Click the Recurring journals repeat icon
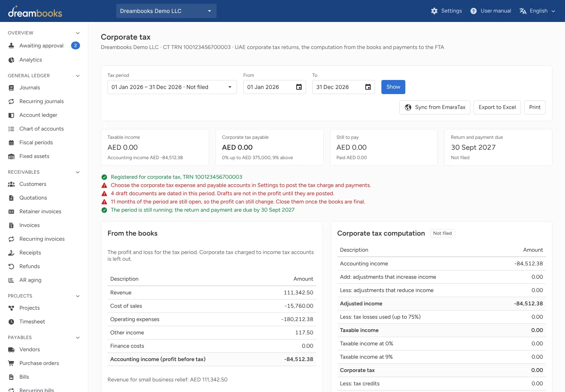565x392 pixels. (11, 101)
